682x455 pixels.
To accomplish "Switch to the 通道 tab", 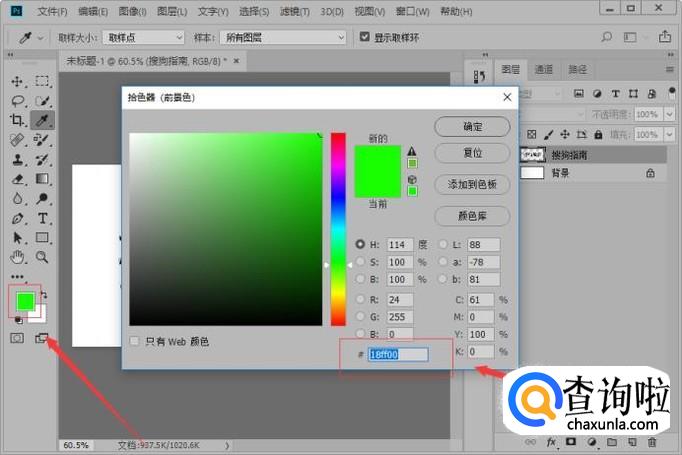I will coord(544,70).
